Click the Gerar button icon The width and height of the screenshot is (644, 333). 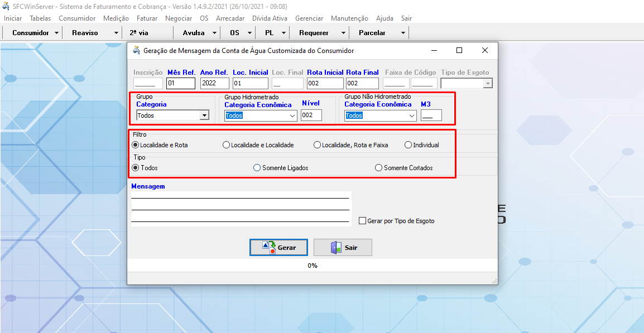pyautogui.click(x=269, y=248)
